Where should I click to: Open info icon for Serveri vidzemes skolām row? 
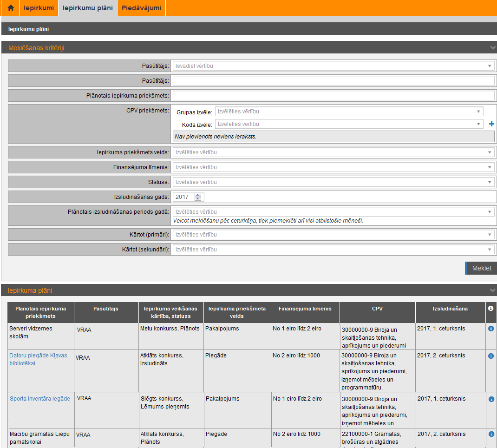[491, 329]
